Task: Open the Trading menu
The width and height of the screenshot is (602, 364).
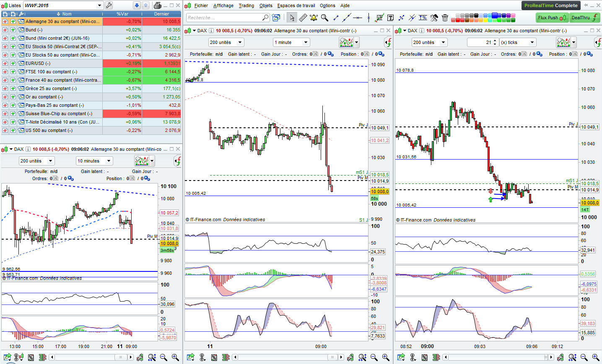Action: click(x=246, y=5)
